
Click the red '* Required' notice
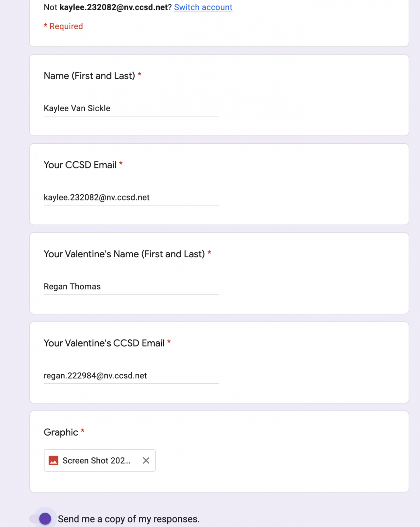[63, 26]
